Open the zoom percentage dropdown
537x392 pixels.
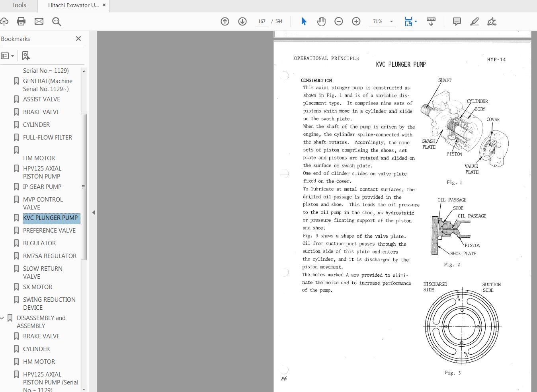[391, 21]
